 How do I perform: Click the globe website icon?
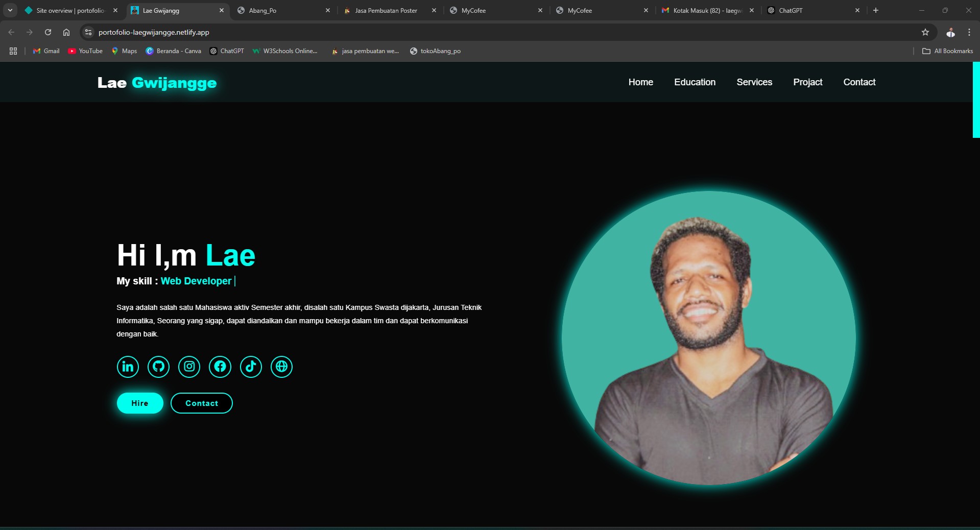coord(281,367)
